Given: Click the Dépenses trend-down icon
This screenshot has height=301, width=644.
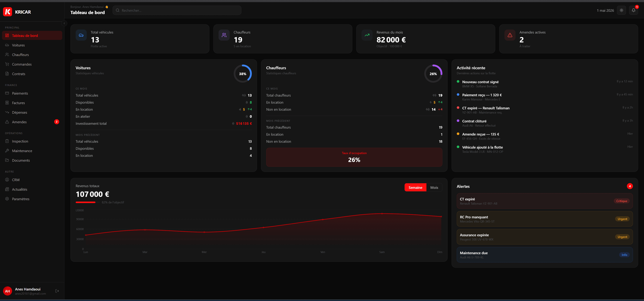Looking at the screenshot, I should coord(7,112).
